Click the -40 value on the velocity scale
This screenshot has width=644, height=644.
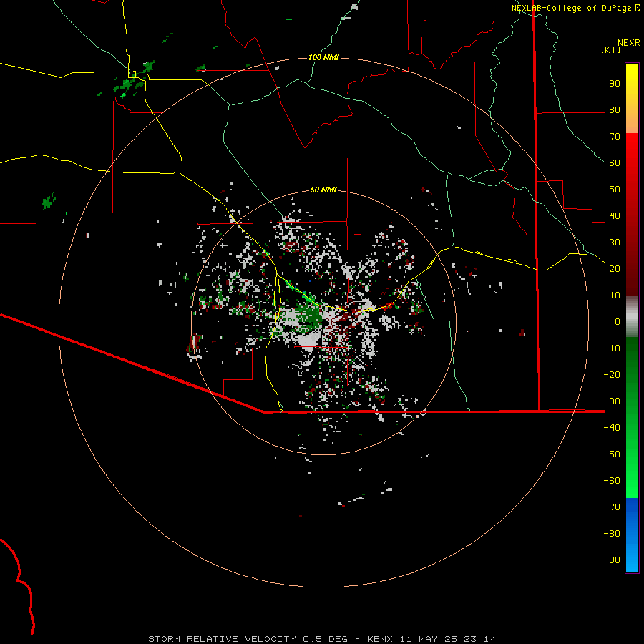click(x=612, y=428)
